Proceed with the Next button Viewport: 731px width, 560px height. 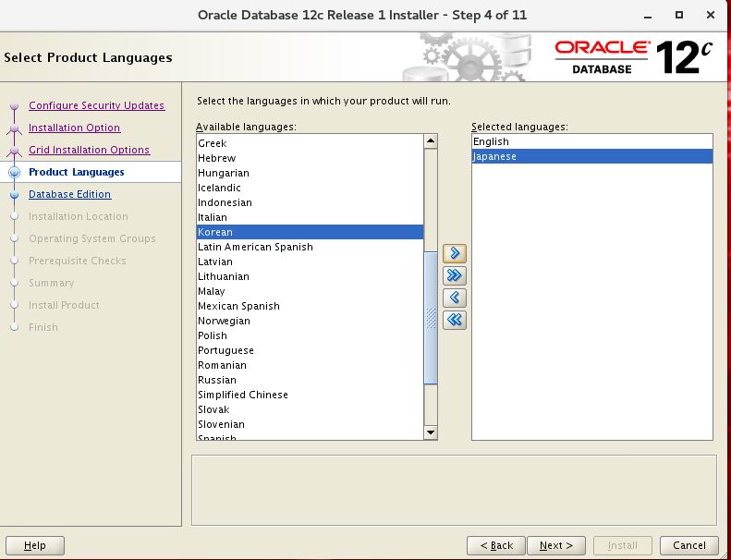pos(556,545)
